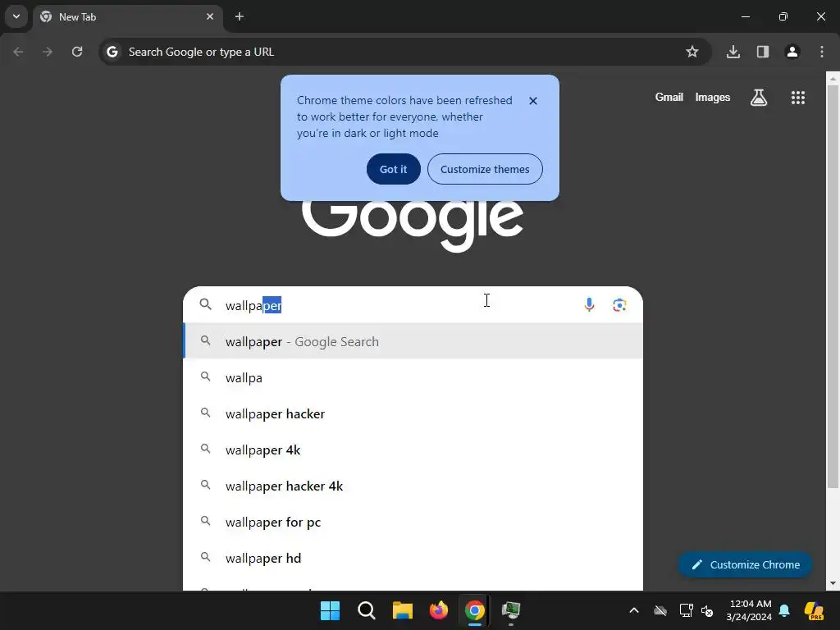The image size is (840, 630).
Task: Open the Google apps grid
Action: [x=797, y=98]
